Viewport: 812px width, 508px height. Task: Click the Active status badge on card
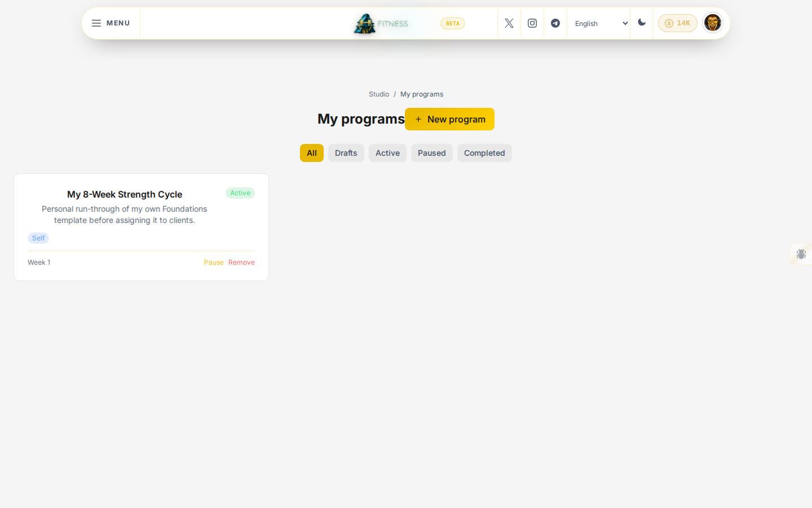[x=240, y=193]
